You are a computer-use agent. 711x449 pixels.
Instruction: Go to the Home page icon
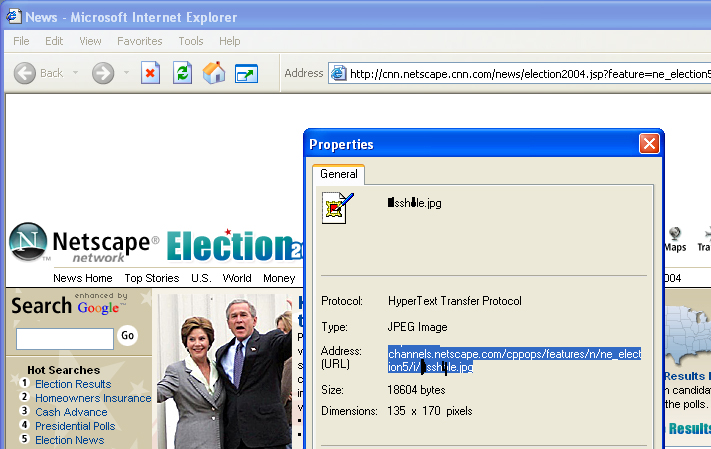[x=213, y=73]
